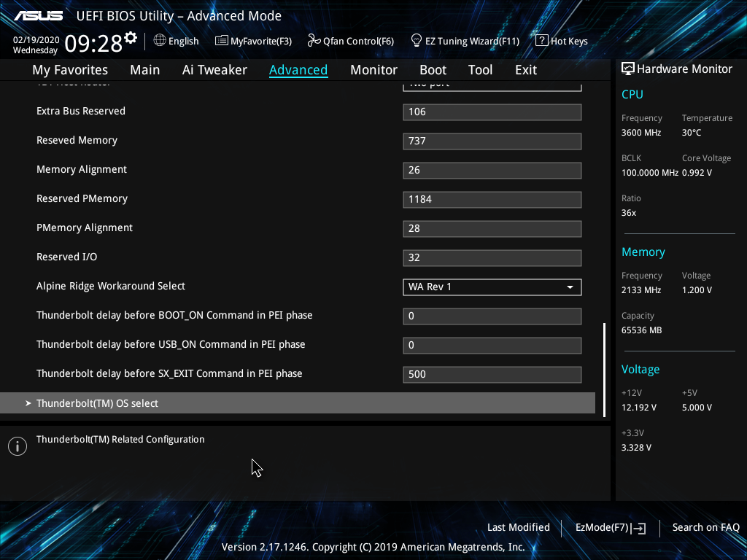This screenshot has width=747, height=560.
Task: Click the Memory Alignment label
Action: 82,169
